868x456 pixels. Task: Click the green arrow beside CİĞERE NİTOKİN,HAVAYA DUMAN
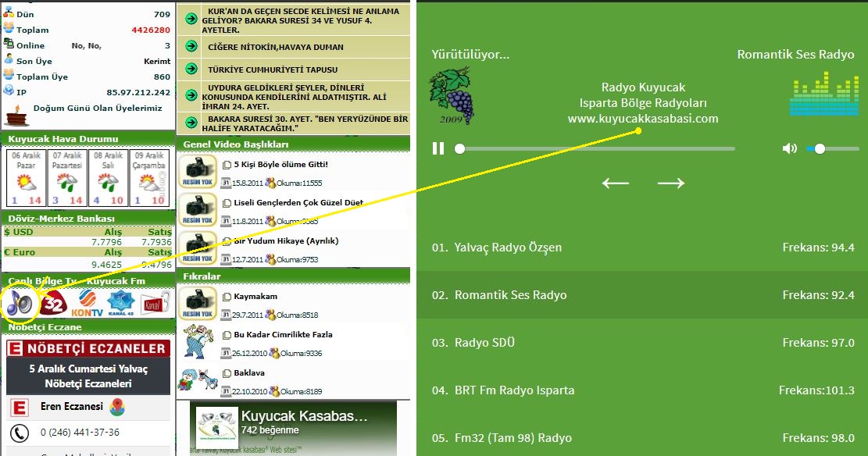click(x=191, y=47)
